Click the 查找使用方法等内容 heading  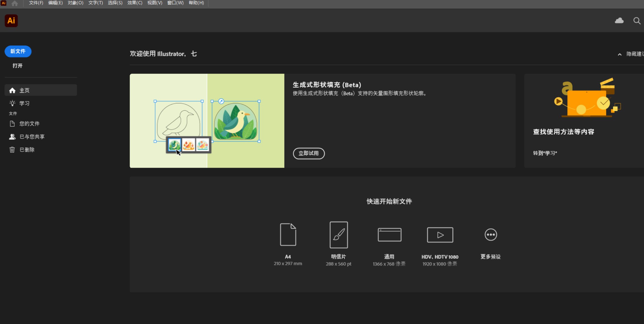(563, 132)
